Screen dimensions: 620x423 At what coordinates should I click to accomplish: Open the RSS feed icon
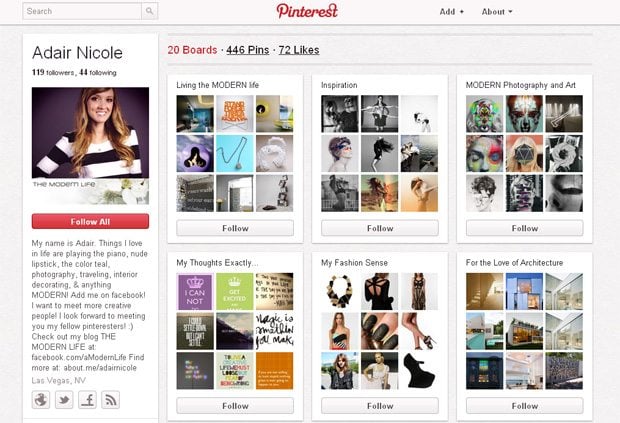(x=111, y=400)
